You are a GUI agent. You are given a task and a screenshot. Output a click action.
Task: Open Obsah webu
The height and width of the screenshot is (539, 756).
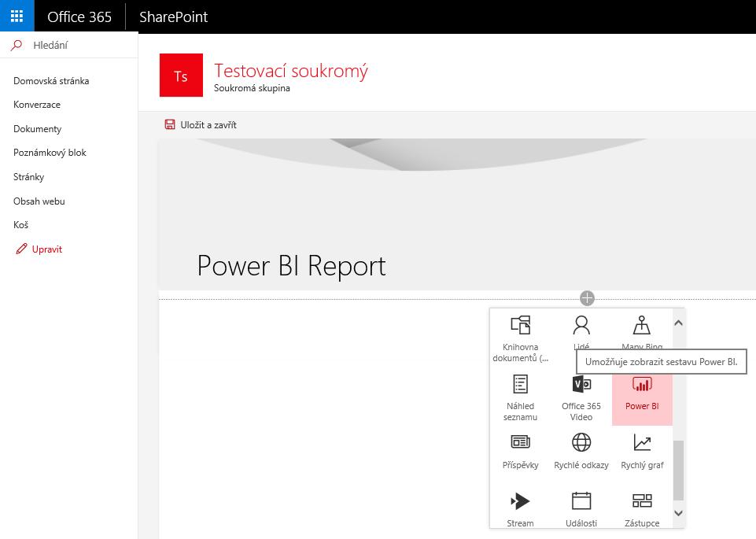[39, 201]
